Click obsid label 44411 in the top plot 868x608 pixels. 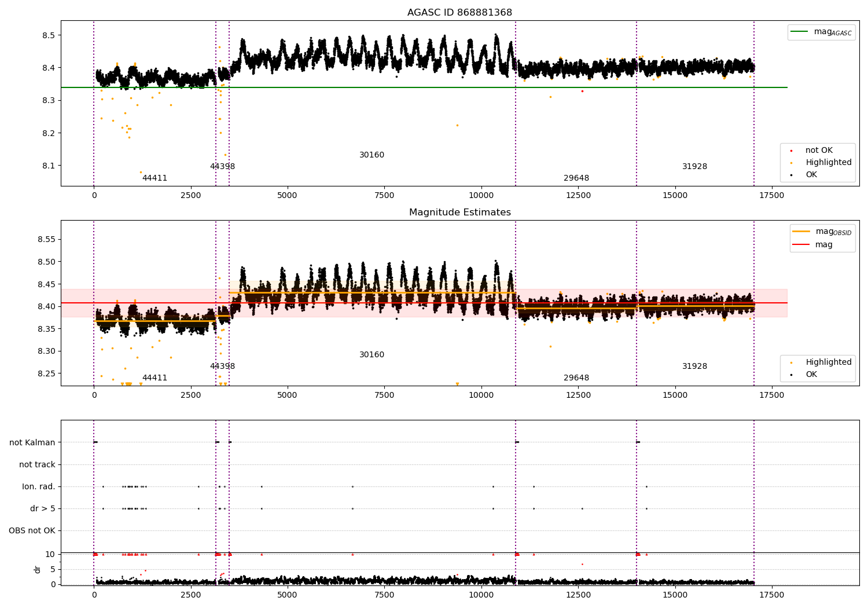click(155, 178)
